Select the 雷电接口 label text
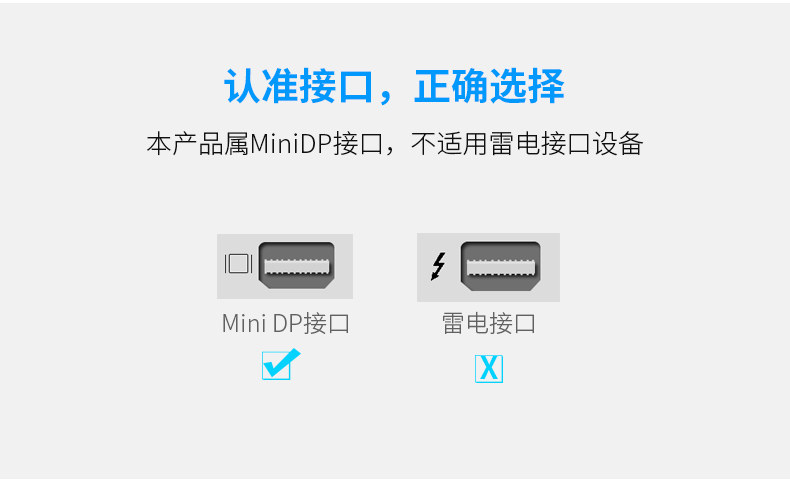This screenshot has width=790, height=491. (x=489, y=323)
